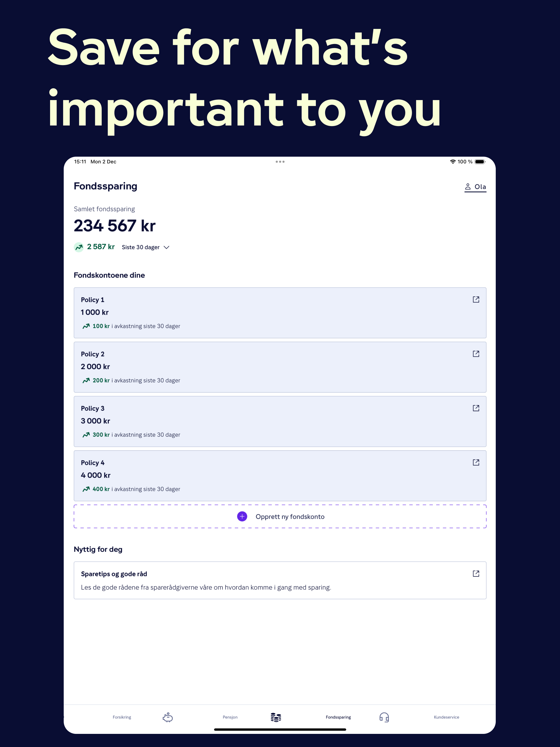This screenshot has height=747, width=560.
Task: Switch to the Pensjon tab
Action: click(230, 717)
